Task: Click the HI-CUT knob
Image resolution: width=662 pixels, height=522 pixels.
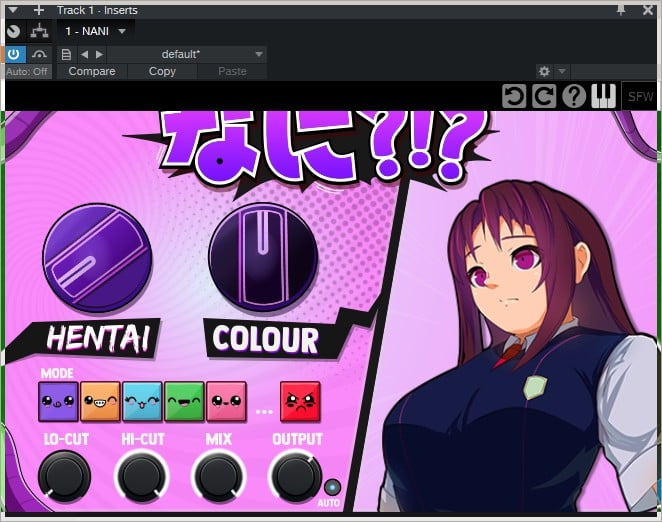Action: tap(141, 476)
